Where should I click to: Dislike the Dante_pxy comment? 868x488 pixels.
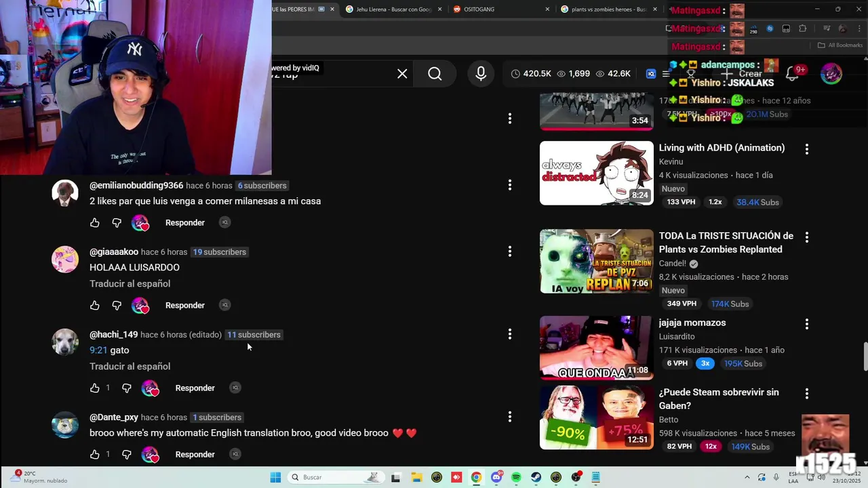[x=127, y=454]
